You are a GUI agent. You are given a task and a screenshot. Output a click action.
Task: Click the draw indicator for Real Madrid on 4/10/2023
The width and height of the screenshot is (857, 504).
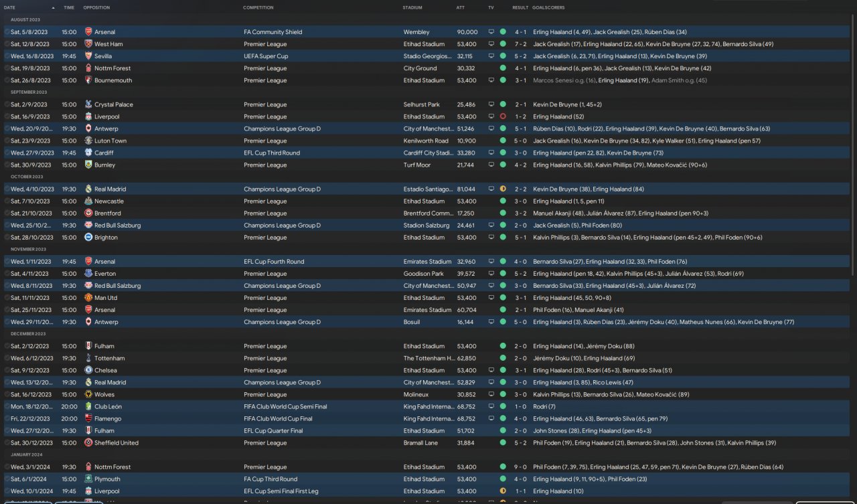coord(503,189)
